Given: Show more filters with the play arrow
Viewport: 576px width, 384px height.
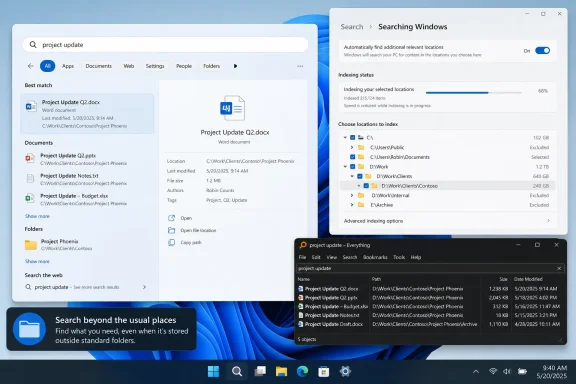Looking at the screenshot, I should click(x=235, y=66).
